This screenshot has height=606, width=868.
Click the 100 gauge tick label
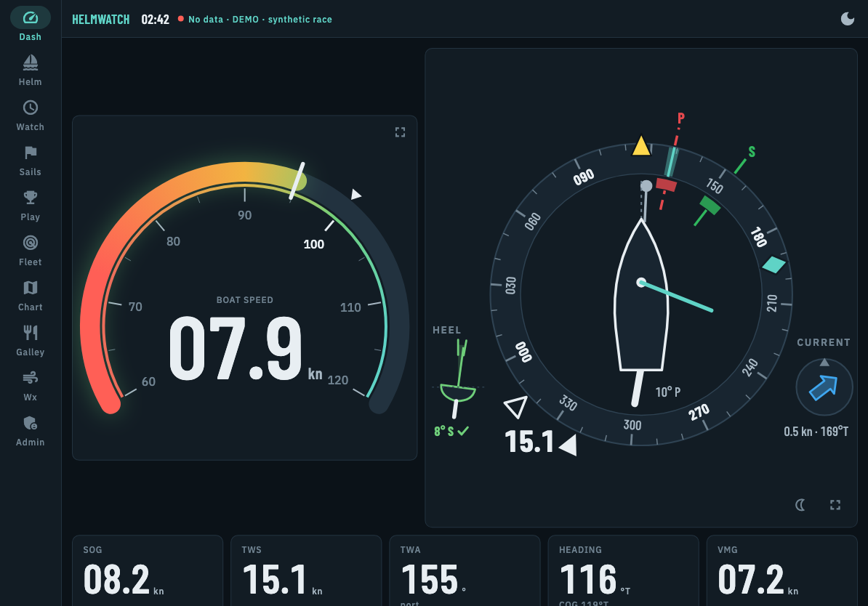click(x=314, y=244)
